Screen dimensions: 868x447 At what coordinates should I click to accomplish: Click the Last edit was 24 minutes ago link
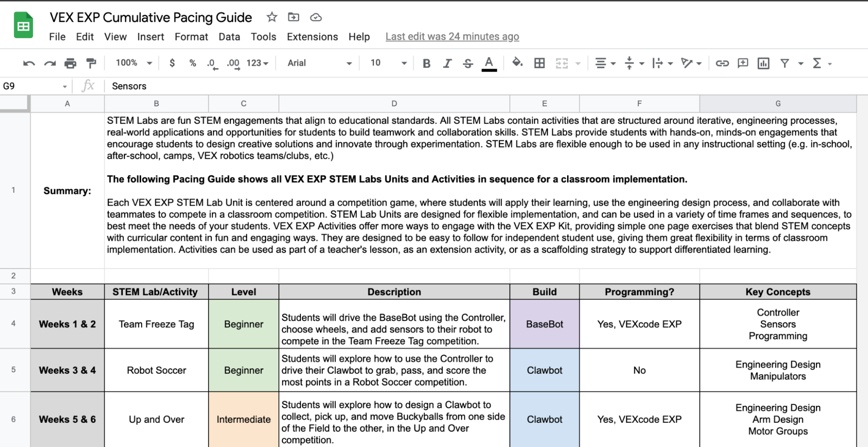pyautogui.click(x=452, y=36)
